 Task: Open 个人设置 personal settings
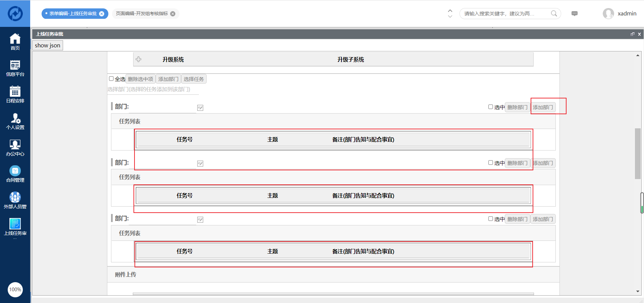15,121
